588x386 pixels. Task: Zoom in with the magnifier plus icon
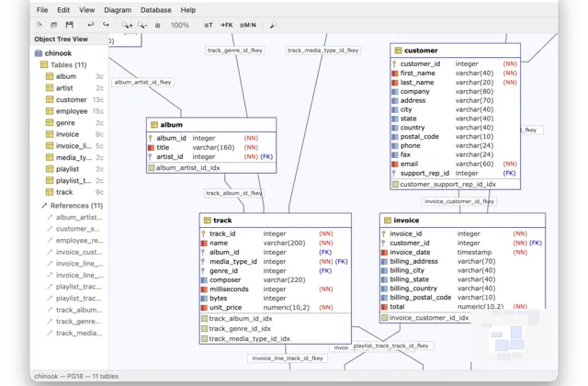(x=127, y=25)
